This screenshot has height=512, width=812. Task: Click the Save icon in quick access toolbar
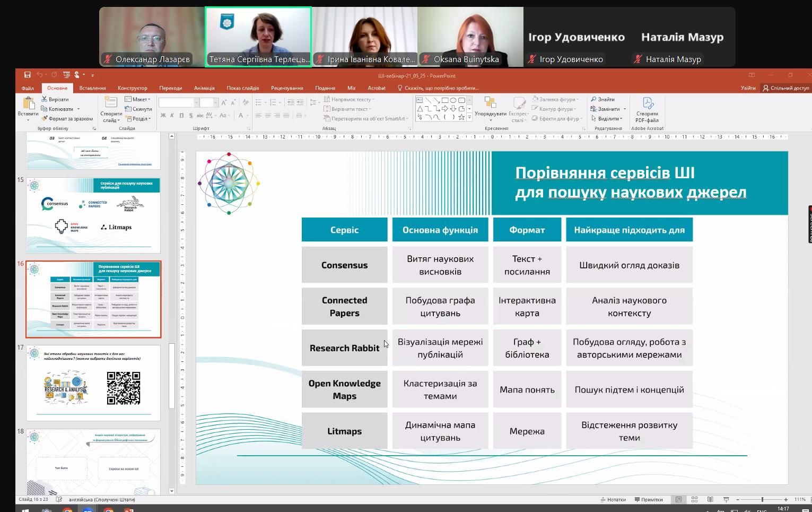(x=27, y=75)
